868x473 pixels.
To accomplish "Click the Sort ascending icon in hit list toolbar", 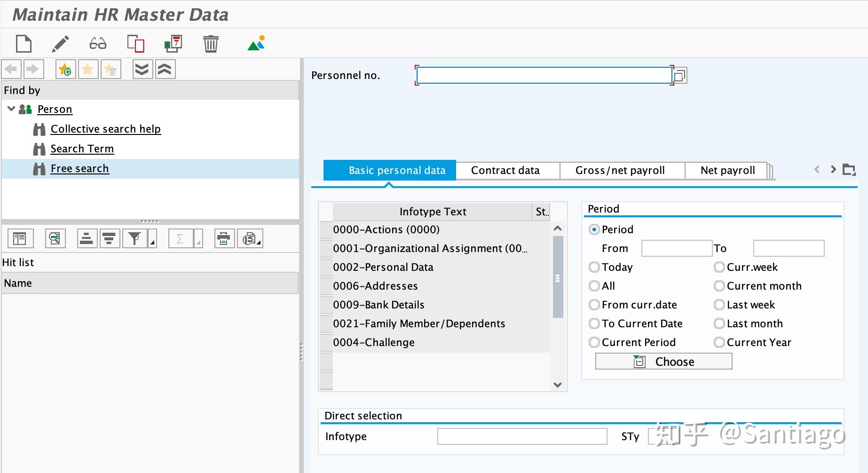I will [x=87, y=238].
